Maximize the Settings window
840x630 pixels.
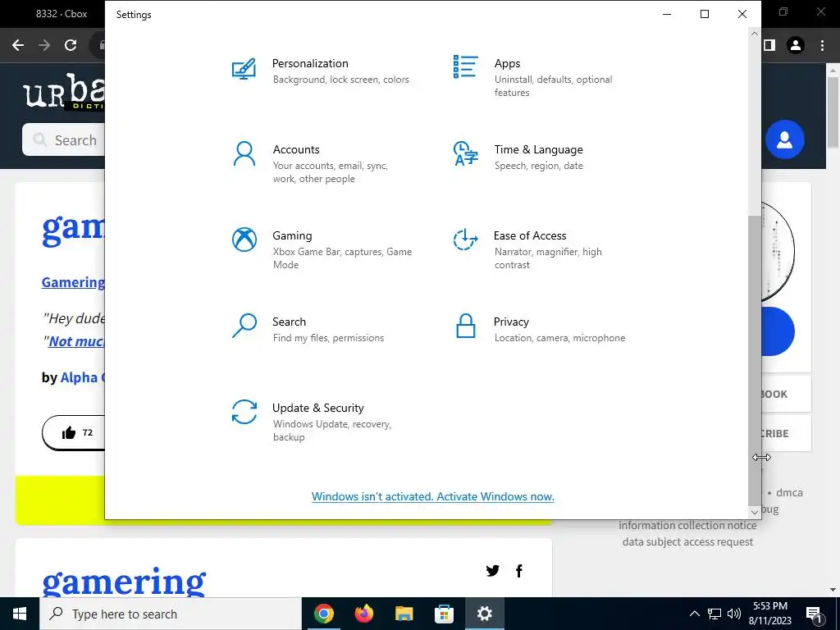pos(705,14)
